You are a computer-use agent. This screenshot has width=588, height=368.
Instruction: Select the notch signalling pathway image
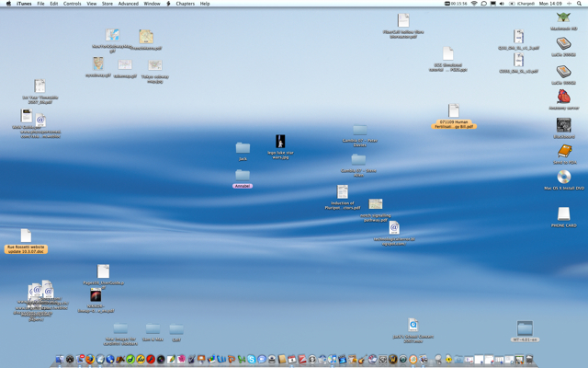[x=376, y=204]
